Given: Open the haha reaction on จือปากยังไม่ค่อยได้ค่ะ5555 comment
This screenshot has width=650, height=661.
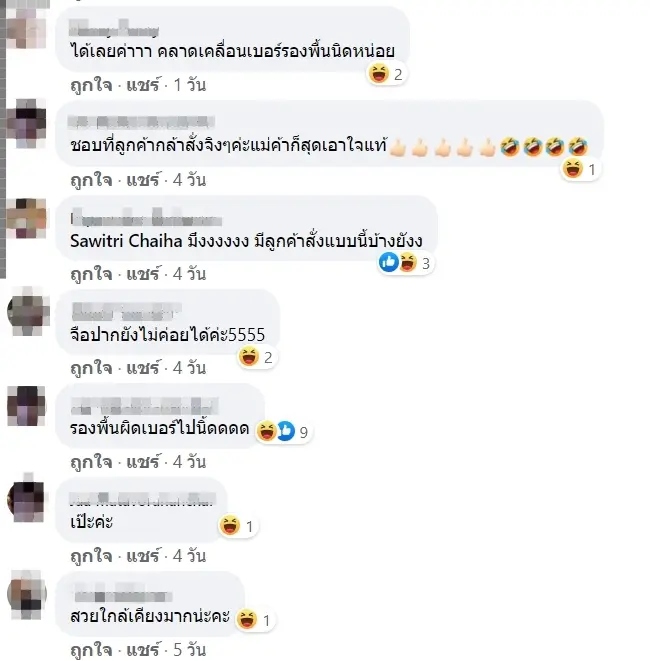Looking at the screenshot, I should tap(249, 357).
